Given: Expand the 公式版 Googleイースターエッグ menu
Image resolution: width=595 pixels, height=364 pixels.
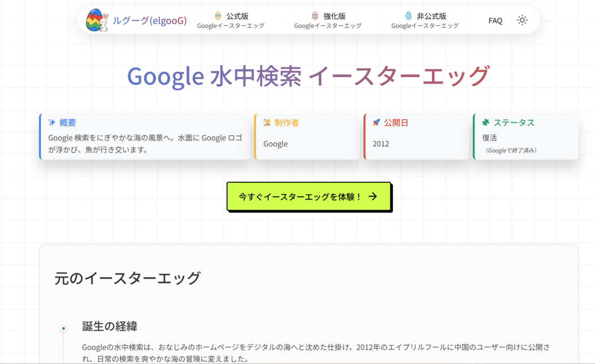Looking at the screenshot, I should click(x=231, y=20).
